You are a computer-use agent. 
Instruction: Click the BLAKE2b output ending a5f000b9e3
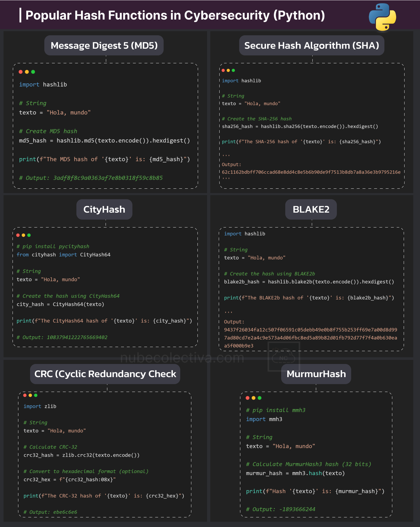[239, 346]
